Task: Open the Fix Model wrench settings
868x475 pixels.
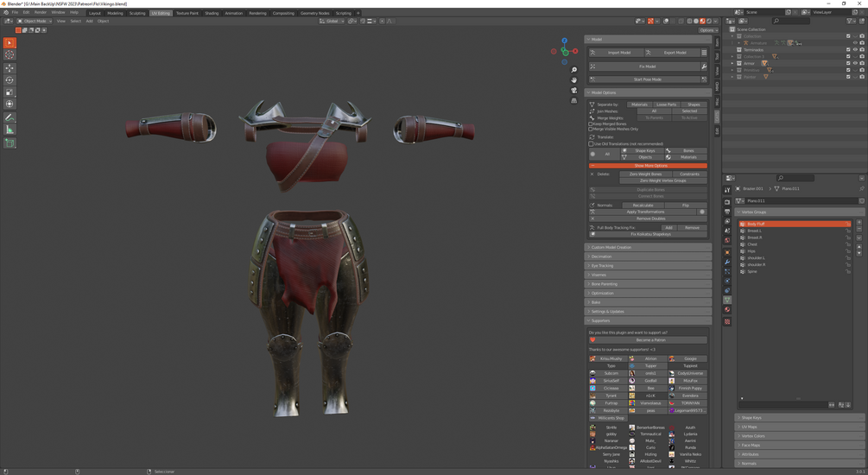Action: coord(704,66)
